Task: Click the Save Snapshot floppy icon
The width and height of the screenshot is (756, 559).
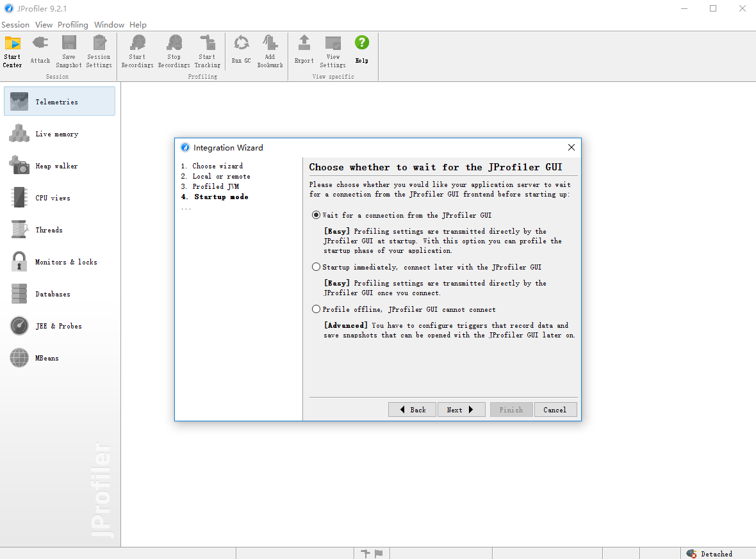Action: (69, 43)
